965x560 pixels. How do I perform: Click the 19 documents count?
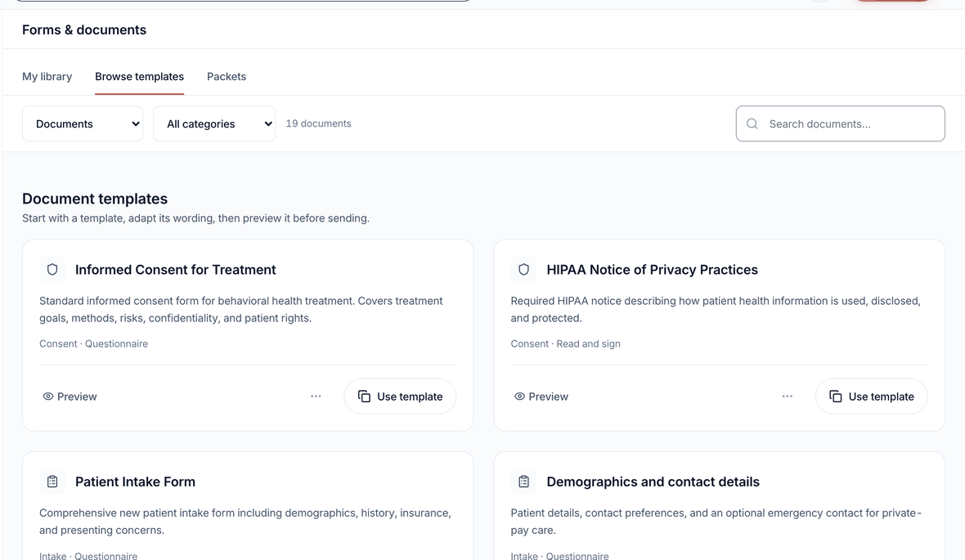[319, 123]
